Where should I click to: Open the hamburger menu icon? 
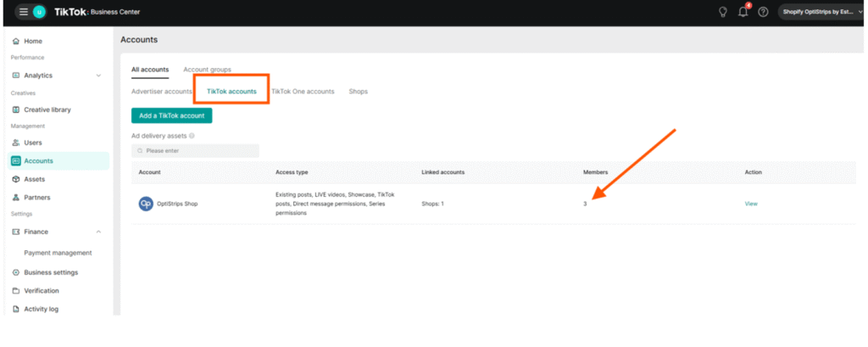tap(23, 12)
